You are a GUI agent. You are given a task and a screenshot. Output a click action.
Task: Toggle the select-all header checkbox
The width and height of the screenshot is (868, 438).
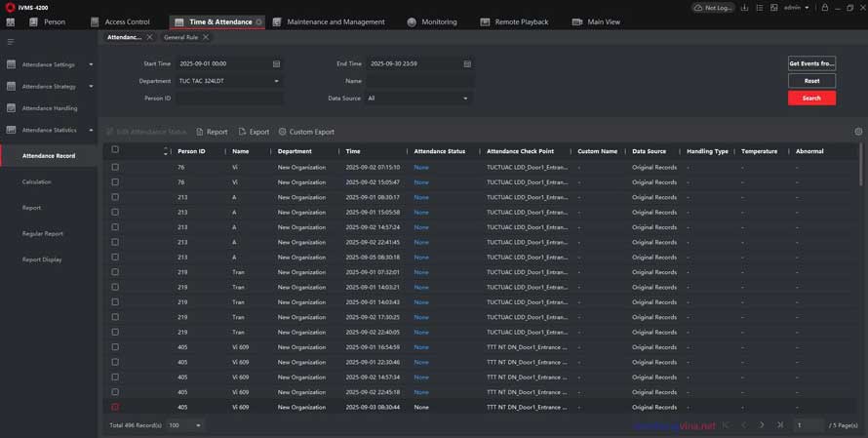(115, 150)
